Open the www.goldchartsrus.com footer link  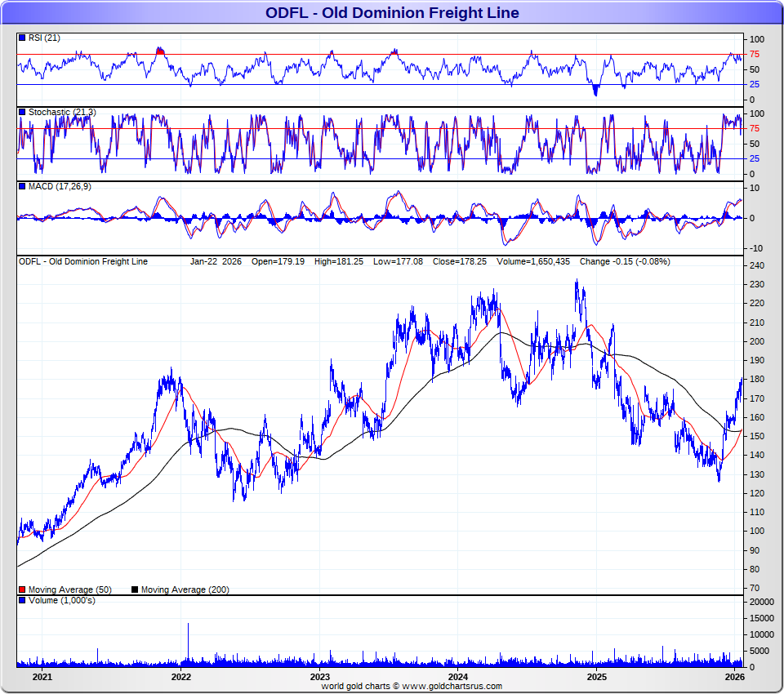[452, 687]
